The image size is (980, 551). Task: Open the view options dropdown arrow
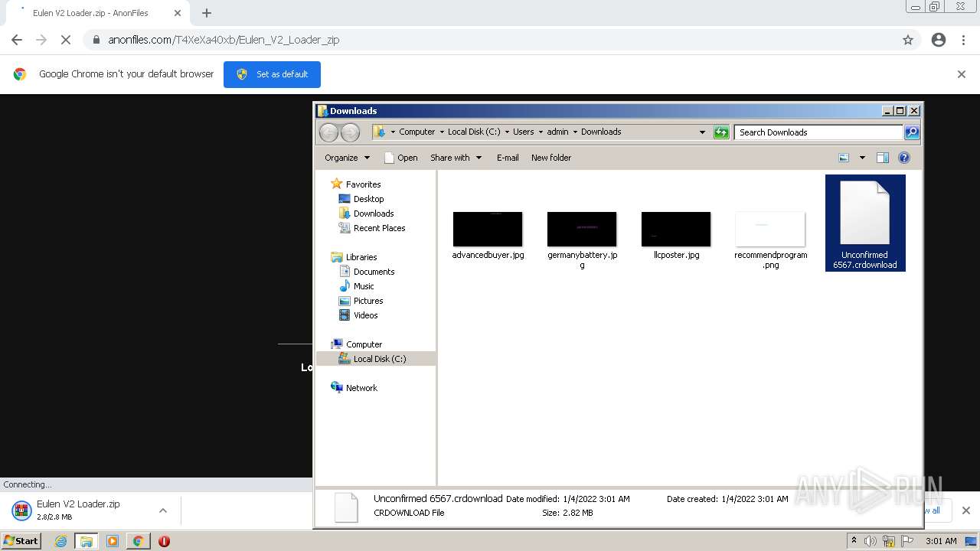pos(862,158)
